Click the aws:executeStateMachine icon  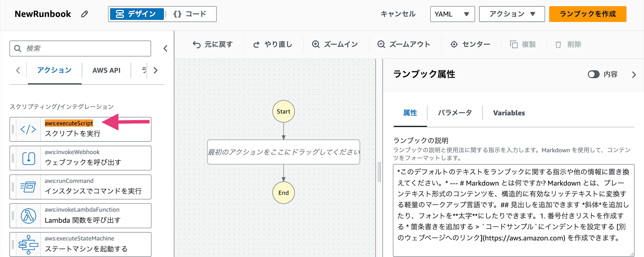(x=28, y=244)
